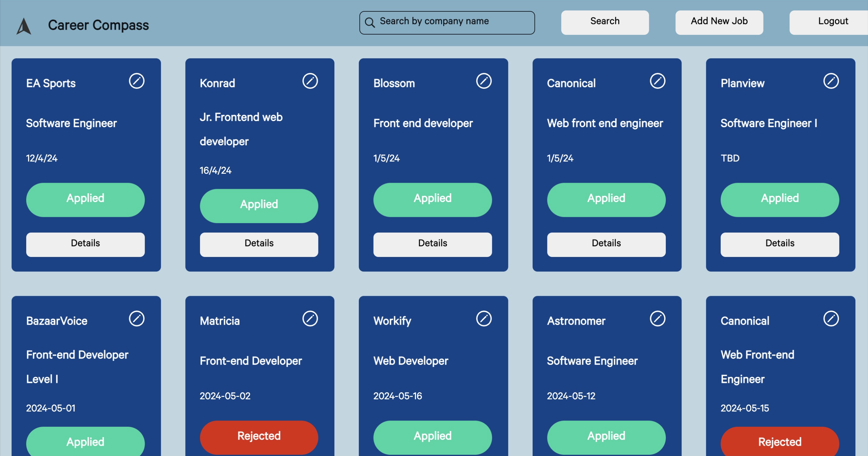Log out using the Logout button
Image resolution: width=868 pixels, height=456 pixels.
pos(829,22)
